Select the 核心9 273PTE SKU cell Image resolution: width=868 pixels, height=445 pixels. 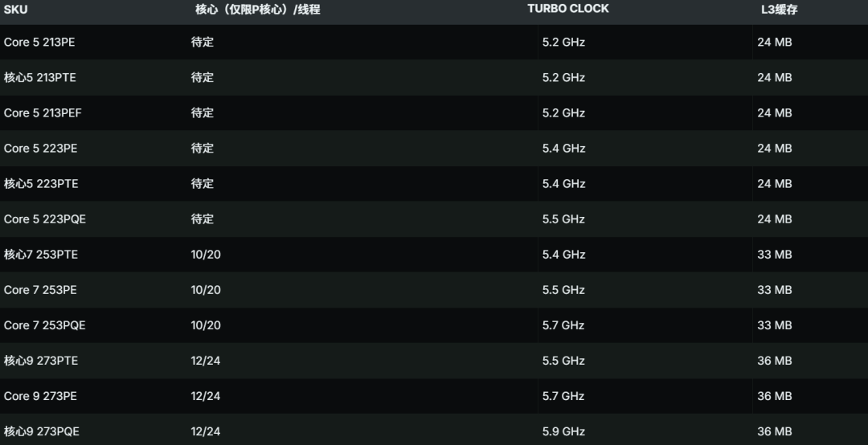pyautogui.click(x=41, y=361)
